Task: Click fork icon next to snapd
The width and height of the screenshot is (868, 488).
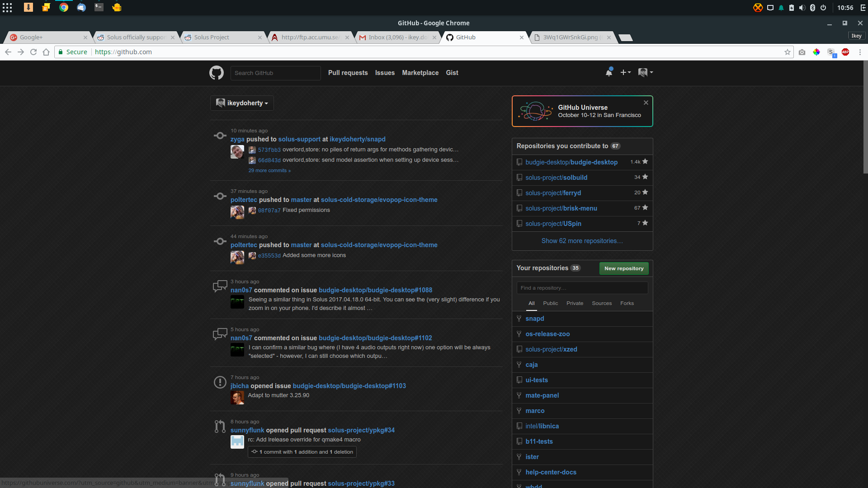Action: click(x=519, y=319)
